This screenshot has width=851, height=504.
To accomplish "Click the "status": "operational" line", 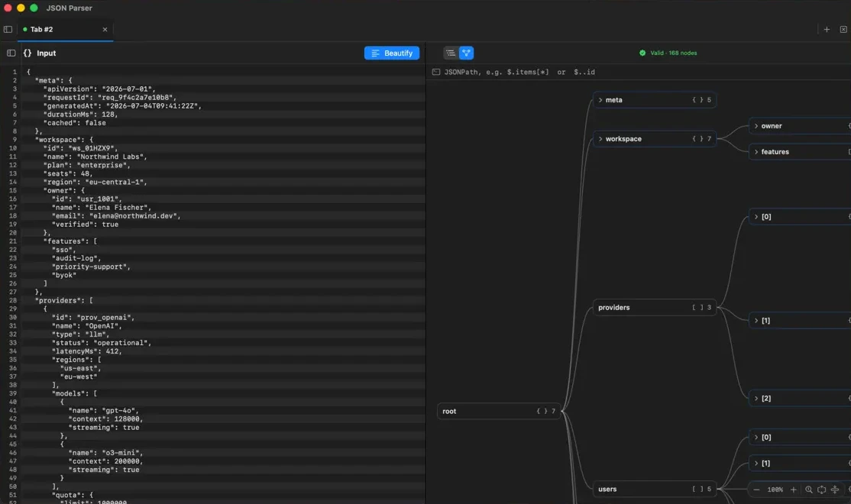I will (102, 343).
